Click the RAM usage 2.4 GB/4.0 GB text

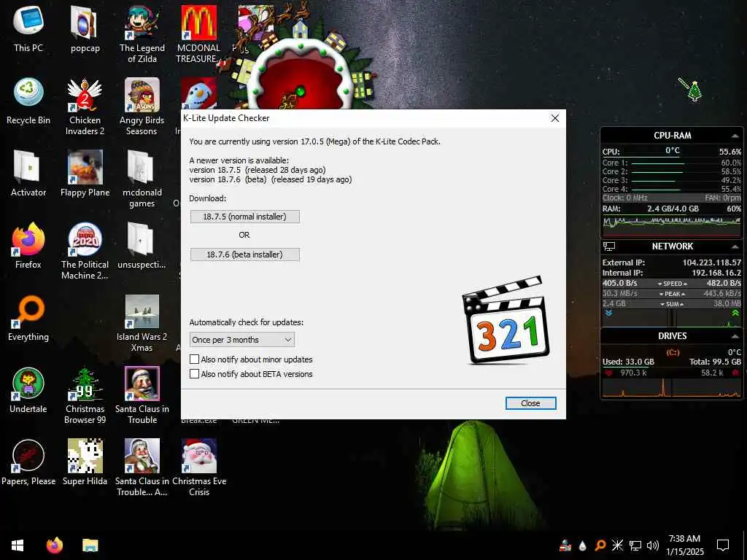pos(673,209)
